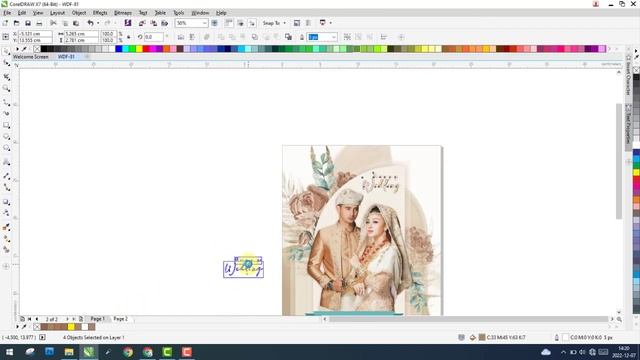Click the Import icon
Viewport: 640px width, 360px height.
[x=142, y=23]
